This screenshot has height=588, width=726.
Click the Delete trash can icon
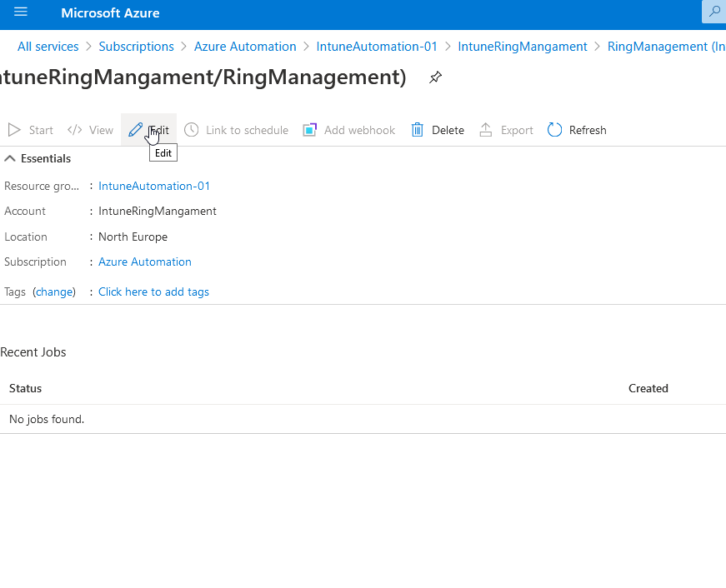pos(417,130)
